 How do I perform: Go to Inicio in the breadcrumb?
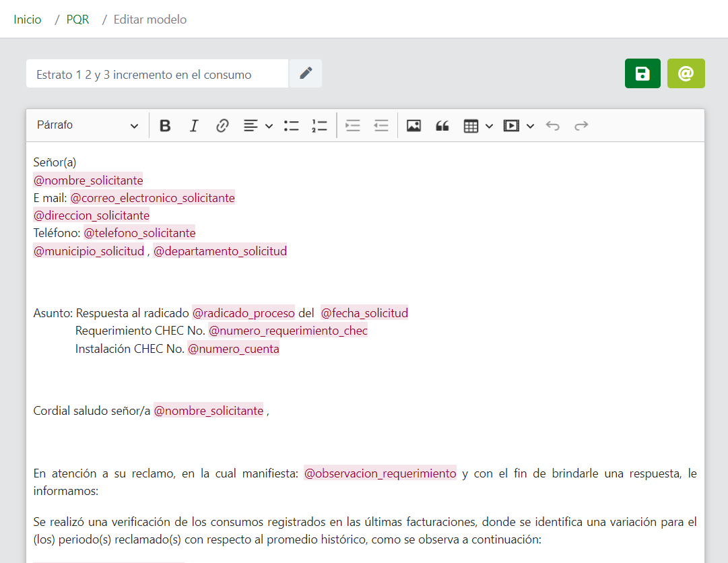point(28,20)
